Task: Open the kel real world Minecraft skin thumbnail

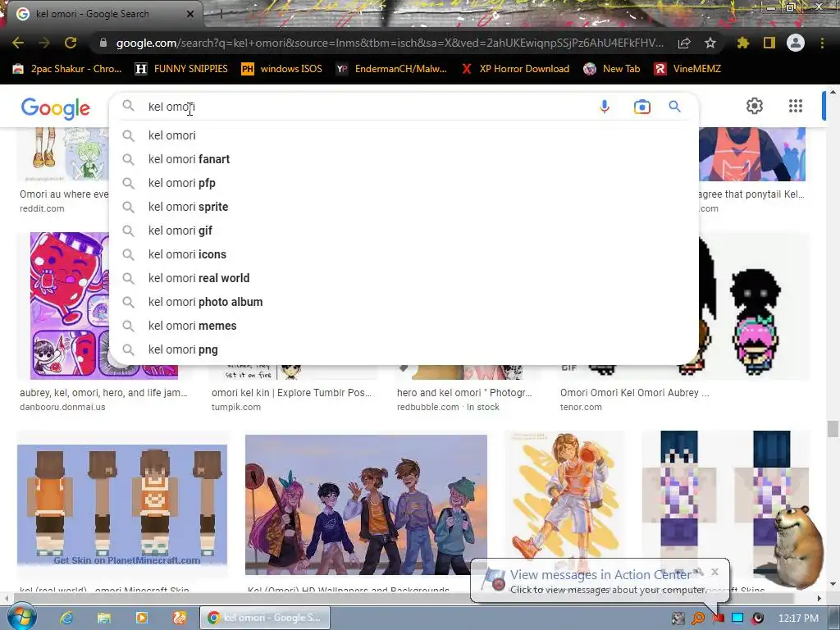Action: pos(122,504)
